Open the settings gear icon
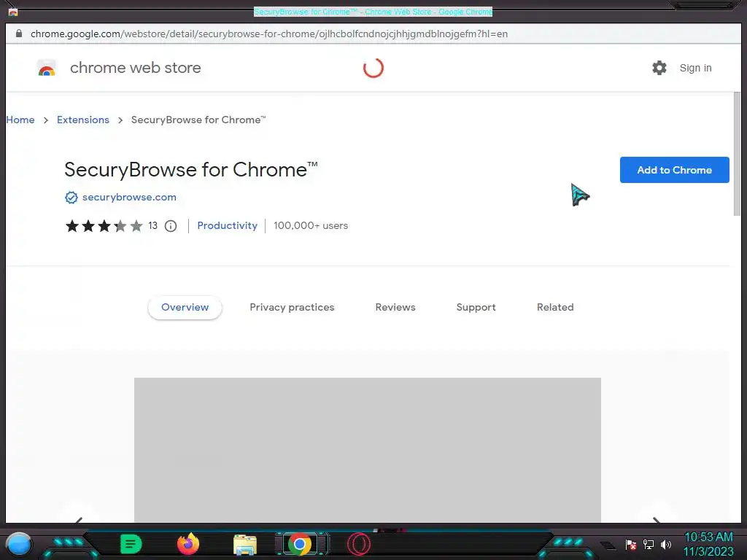The width and height of the screenshot is (747, 560). pos(659,68)
